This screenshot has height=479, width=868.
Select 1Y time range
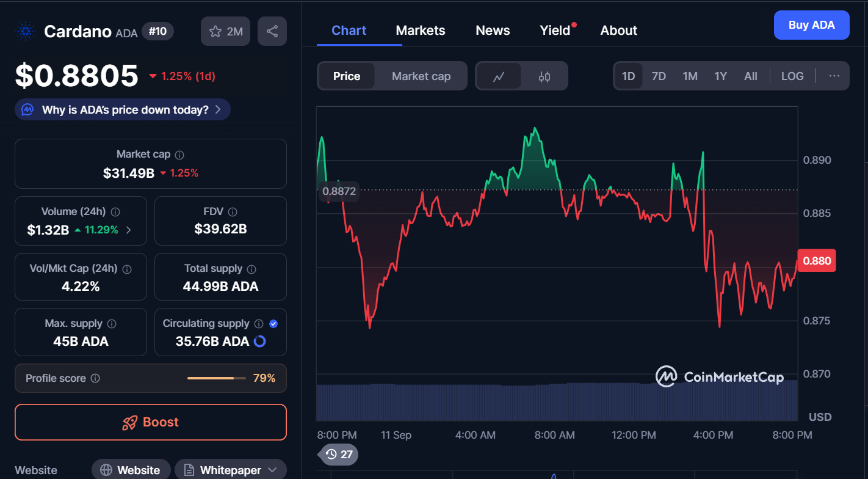[721, 76]
